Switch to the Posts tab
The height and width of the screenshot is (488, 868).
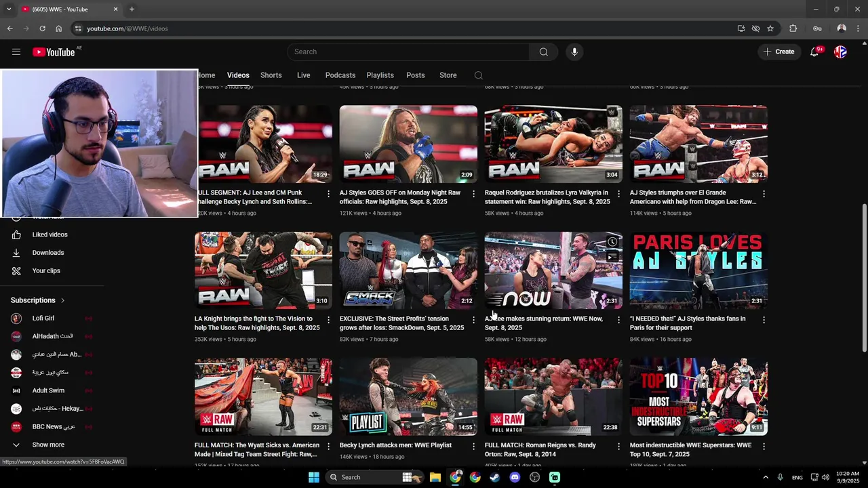tap(416, 75)
